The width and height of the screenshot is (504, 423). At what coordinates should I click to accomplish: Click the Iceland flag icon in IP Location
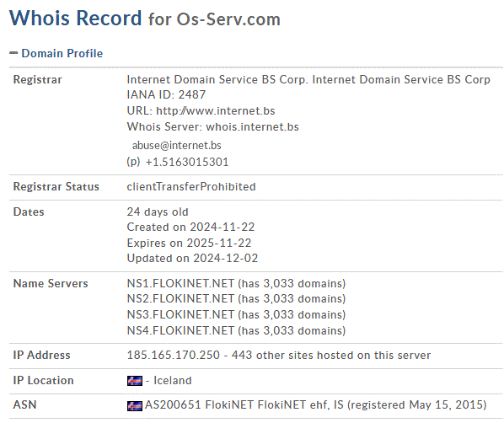pos(135,381)
